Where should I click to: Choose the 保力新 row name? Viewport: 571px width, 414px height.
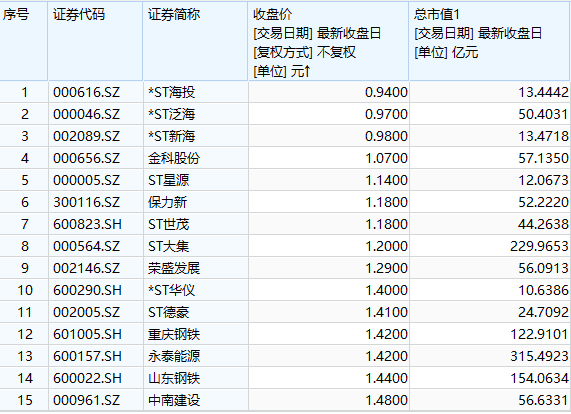pos(168,202)
